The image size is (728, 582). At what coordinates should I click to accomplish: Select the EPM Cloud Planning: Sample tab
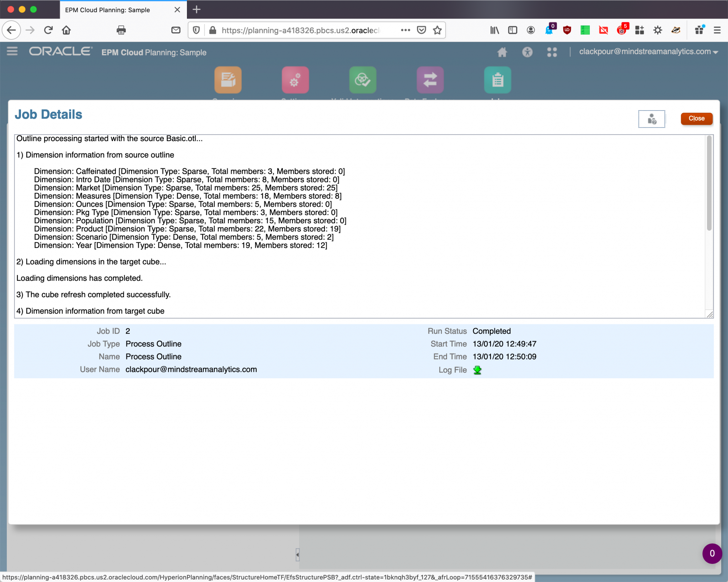click(107, 10)
